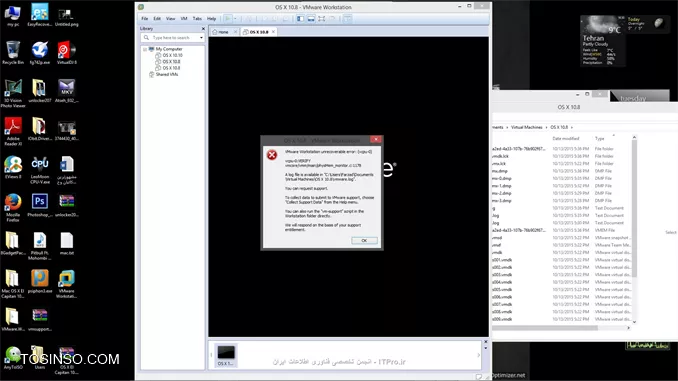678x381 pixels.
Task: Open 3D Vision Photo Viewer shortcut
Action: click(x=13, y=93)
